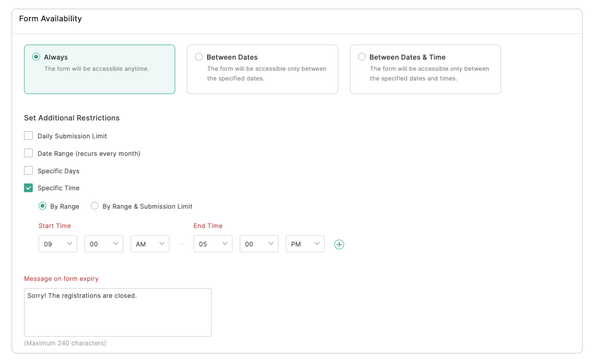Enable Daily Submission Limit checkbox

(28, 136)
